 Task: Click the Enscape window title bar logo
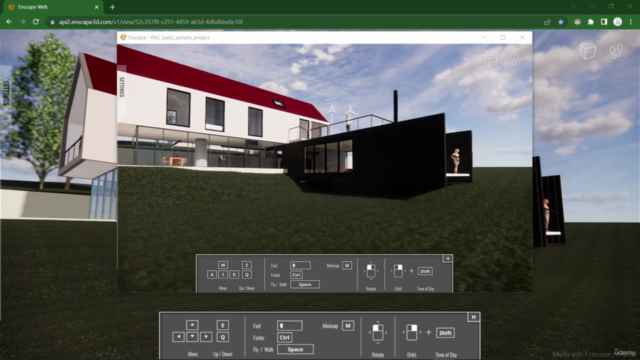[x=123, y=37]
